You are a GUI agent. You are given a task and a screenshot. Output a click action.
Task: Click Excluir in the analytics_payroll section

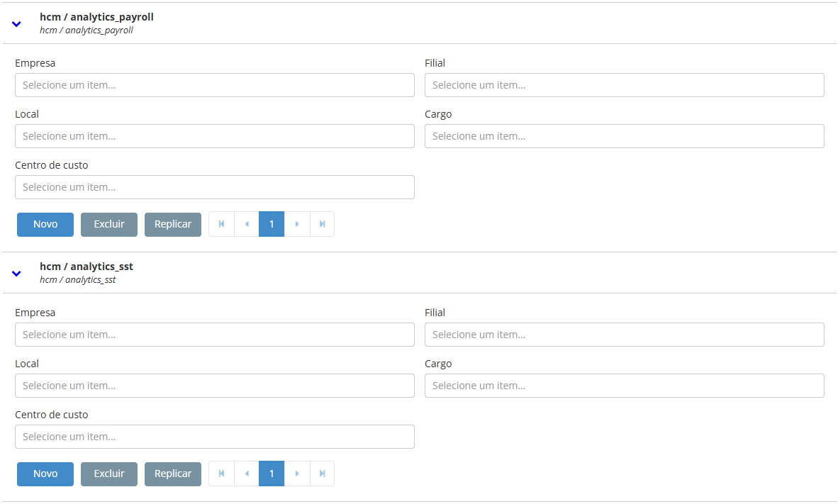(x=108, y=223)
